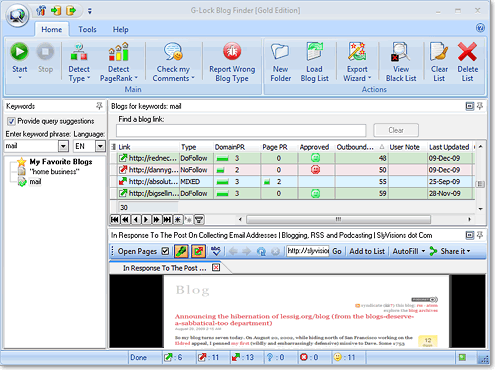Viewport: 500px width, 375px height.
Task: Click the Go button next to URL
Action: pos(337,251)
